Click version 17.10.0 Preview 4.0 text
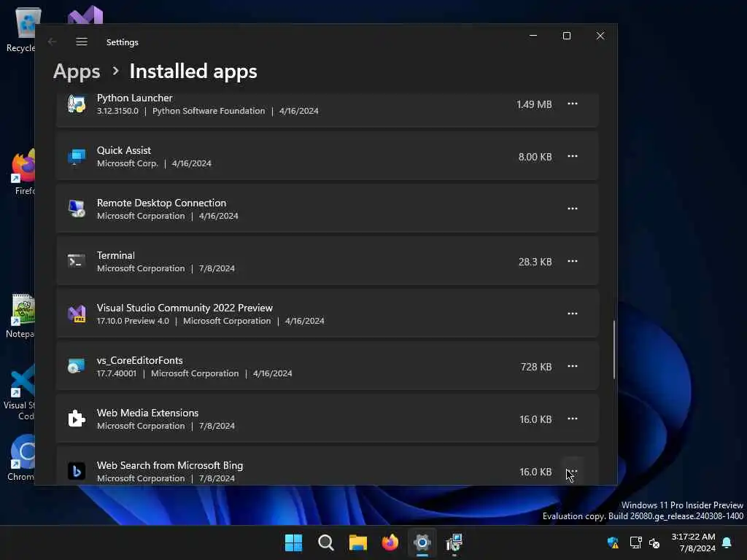747x560 pixels. point(133,321)
